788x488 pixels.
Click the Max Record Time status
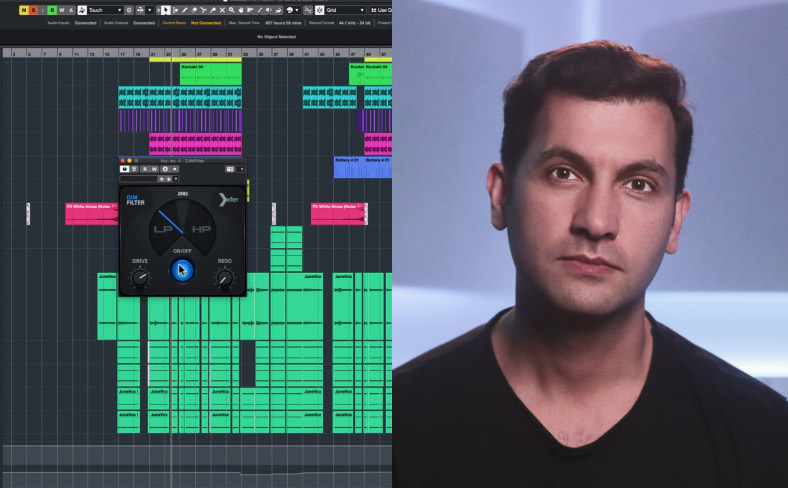click(265, 23)
